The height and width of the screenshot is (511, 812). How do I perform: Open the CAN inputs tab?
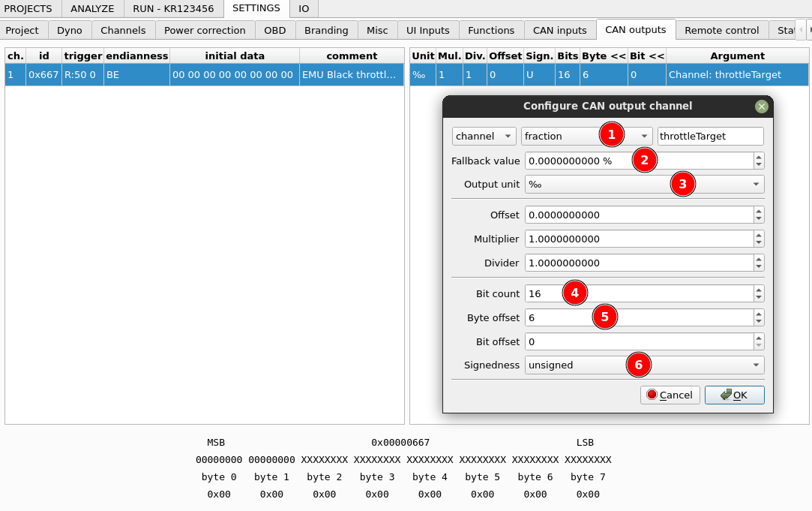[x=559, y=30]
